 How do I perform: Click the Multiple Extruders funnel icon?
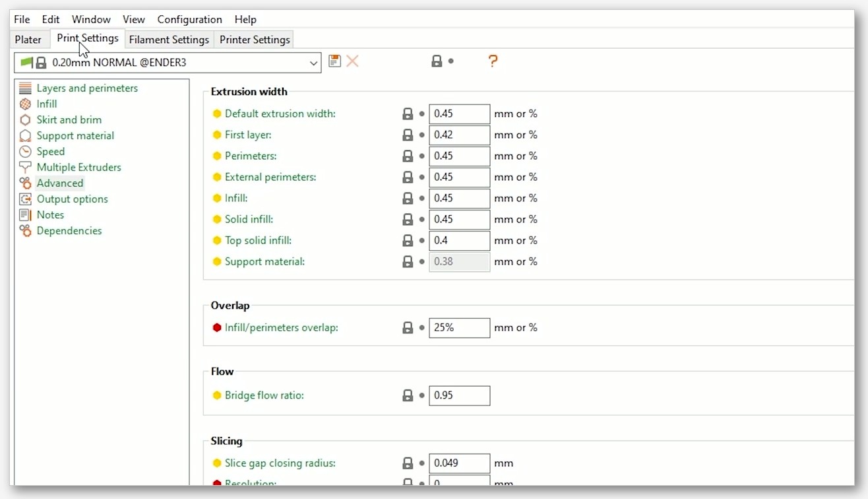coord(25,168)
